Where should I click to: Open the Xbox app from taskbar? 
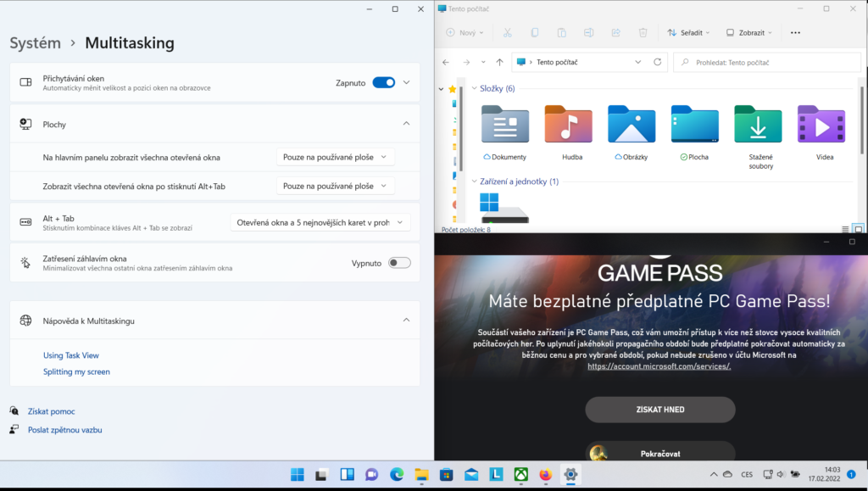point(521,474)
